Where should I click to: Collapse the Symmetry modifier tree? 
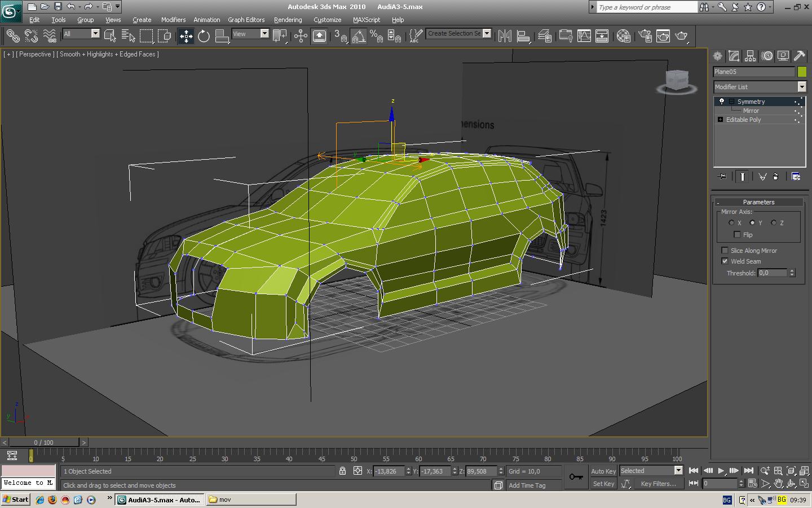[731, 102]
